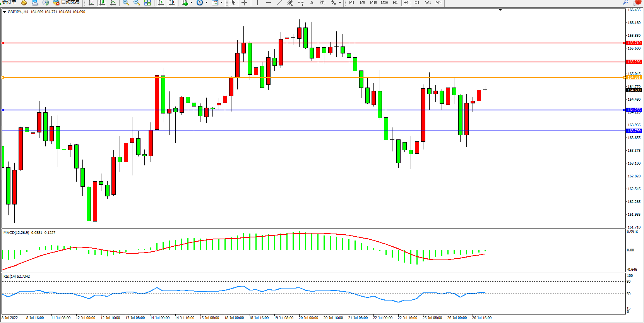Click the tile windows grid icon
Viewport: 644px width, 323px height.
click(147, 3)
